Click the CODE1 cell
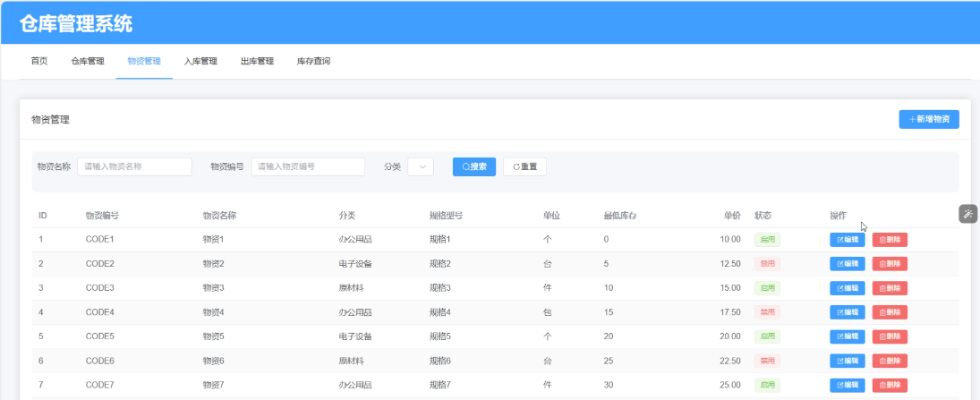The width and height of the screenshot is (980, 400). tap(100, 240)
